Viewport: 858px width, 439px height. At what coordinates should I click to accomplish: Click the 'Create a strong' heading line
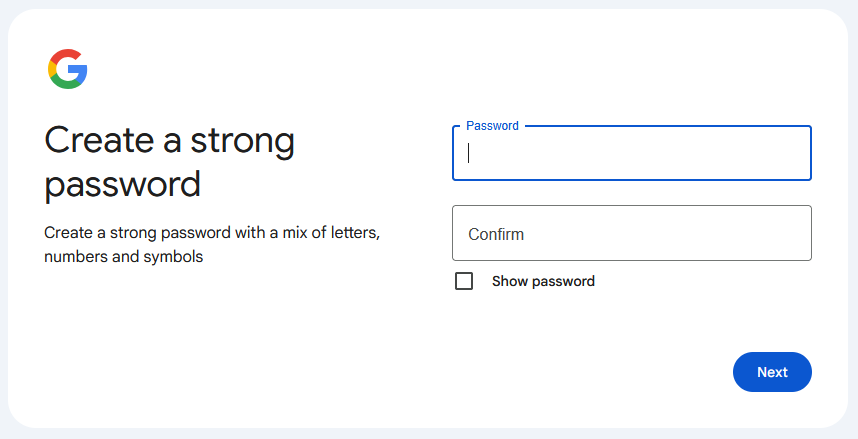click(x=170, y=141)
